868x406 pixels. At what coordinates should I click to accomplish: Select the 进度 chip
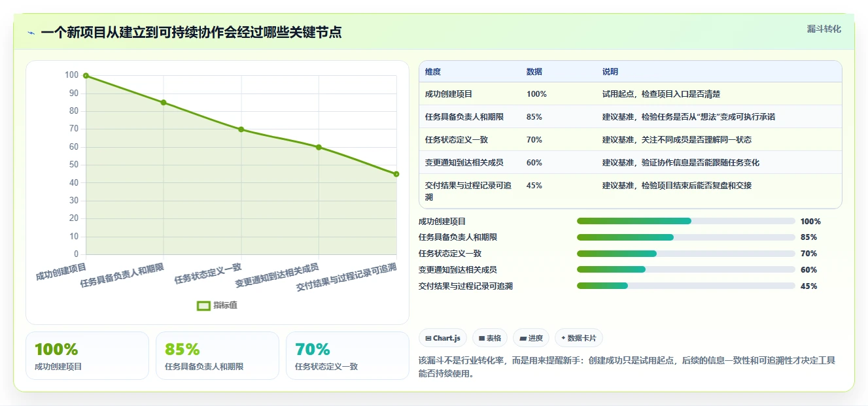(x=531, y=338)
